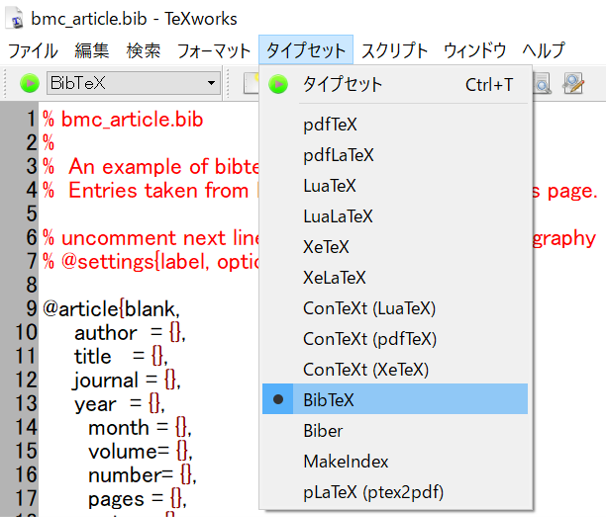
Task: Select LuaTeX engine in the menu
Action: [395, 185]
